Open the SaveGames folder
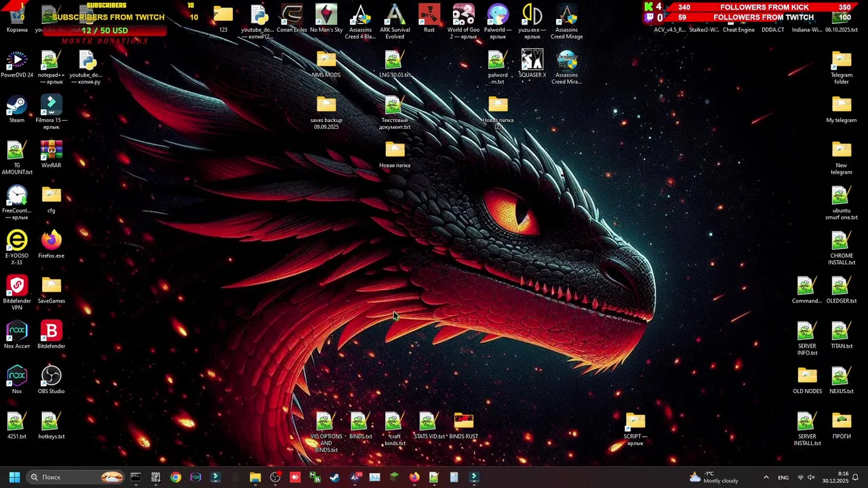 52,290
